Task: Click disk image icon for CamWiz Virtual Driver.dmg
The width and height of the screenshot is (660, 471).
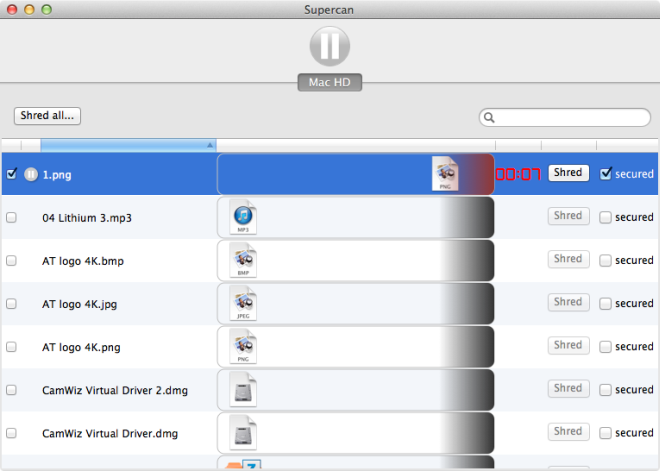Action: (x=243, y=433)
